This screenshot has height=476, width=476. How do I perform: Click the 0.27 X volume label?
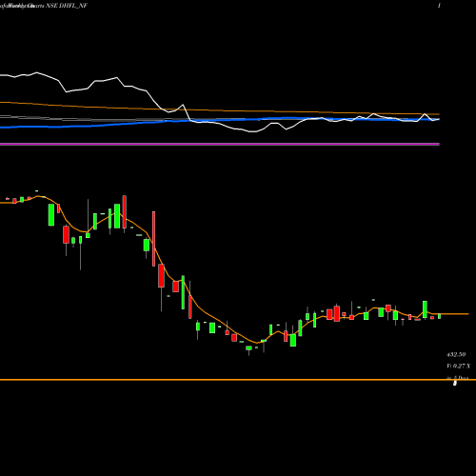pos(458,366)
